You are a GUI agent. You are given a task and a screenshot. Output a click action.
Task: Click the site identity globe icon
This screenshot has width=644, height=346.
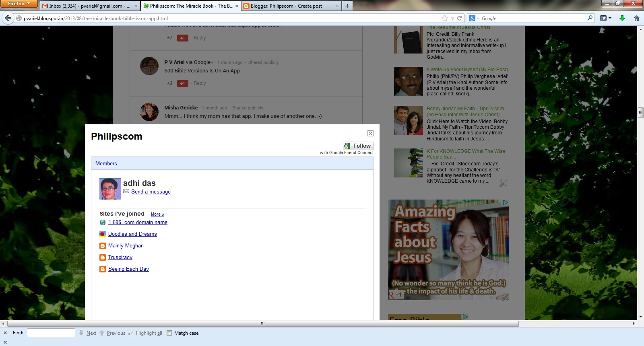[19, 18]
